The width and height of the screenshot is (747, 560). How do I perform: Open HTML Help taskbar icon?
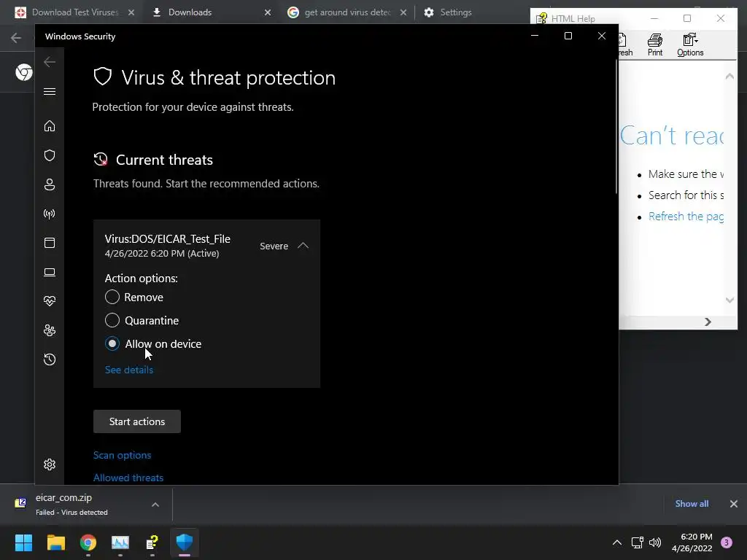tap(152, 542)
